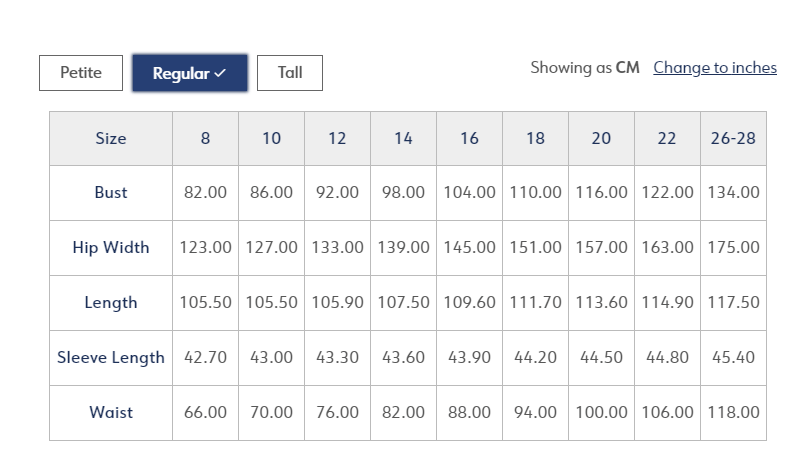This screenshot has height=468, width=789.
Task: Choose the Tall size option
Action: [290, 73]
